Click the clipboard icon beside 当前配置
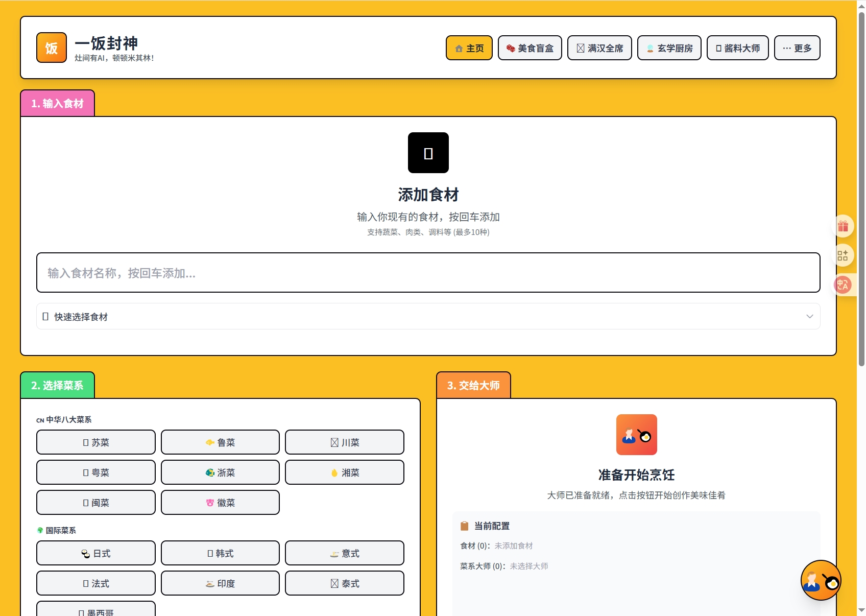The image size is (866, 616). coord(465,526)
